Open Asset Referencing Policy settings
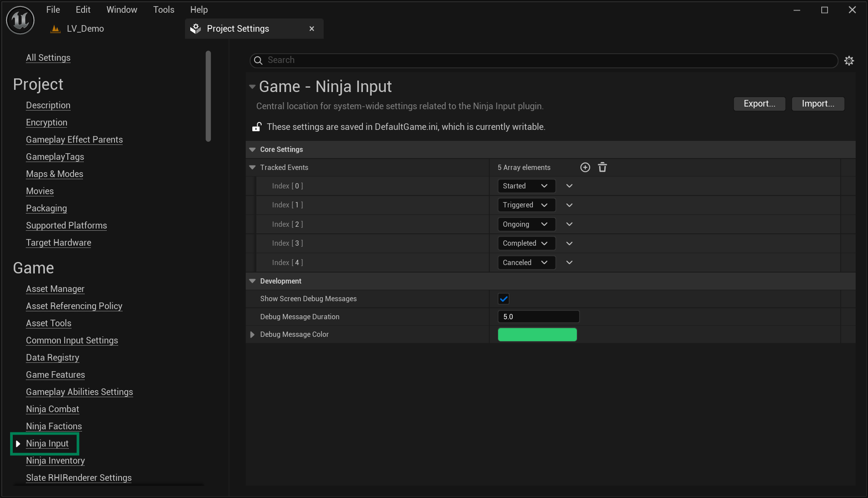Viewport: 868px width, 498px height. [x=74, y=306]
